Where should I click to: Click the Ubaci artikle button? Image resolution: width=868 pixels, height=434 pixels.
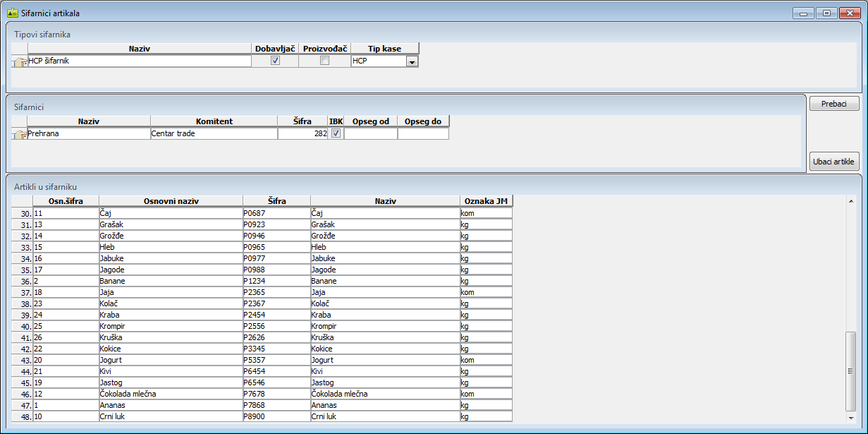[834, 162]
